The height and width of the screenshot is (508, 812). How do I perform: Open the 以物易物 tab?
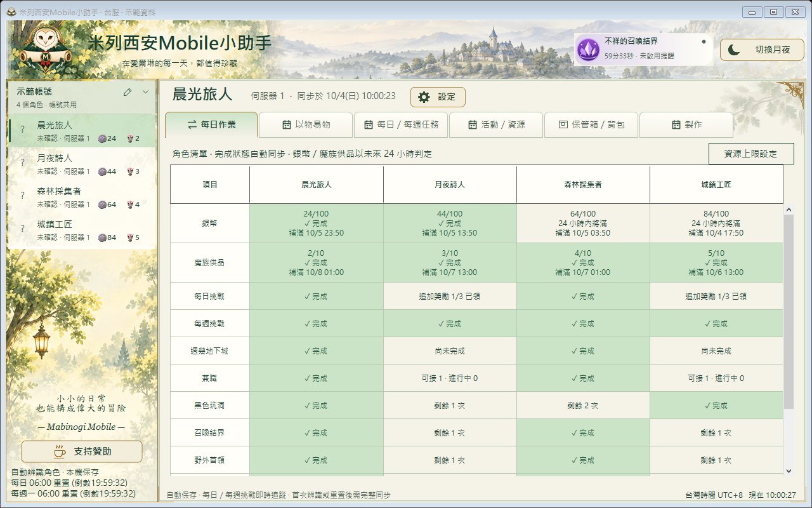306,125
